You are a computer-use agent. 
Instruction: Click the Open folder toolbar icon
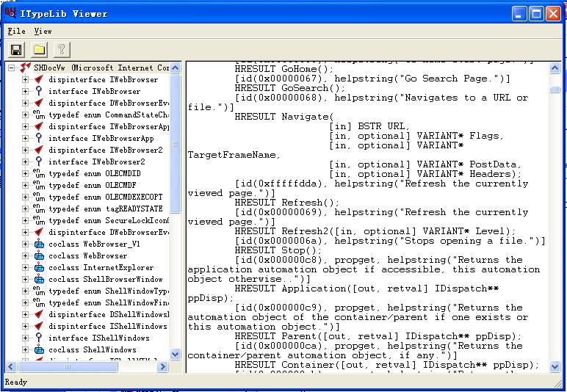click(x=39, y=49)
